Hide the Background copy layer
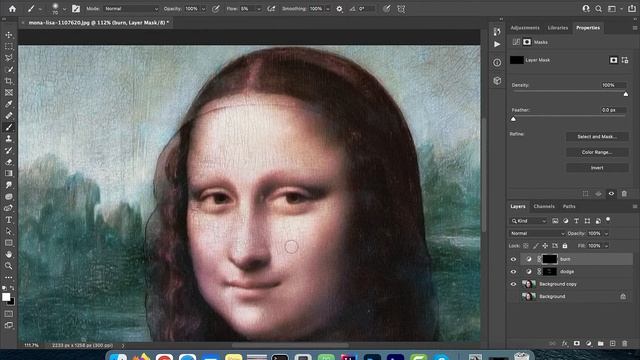The image size is (640, 360). 513,284
